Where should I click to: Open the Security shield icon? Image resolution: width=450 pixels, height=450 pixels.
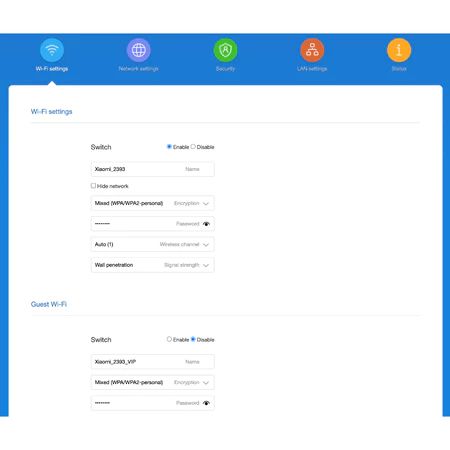(225, 50)
